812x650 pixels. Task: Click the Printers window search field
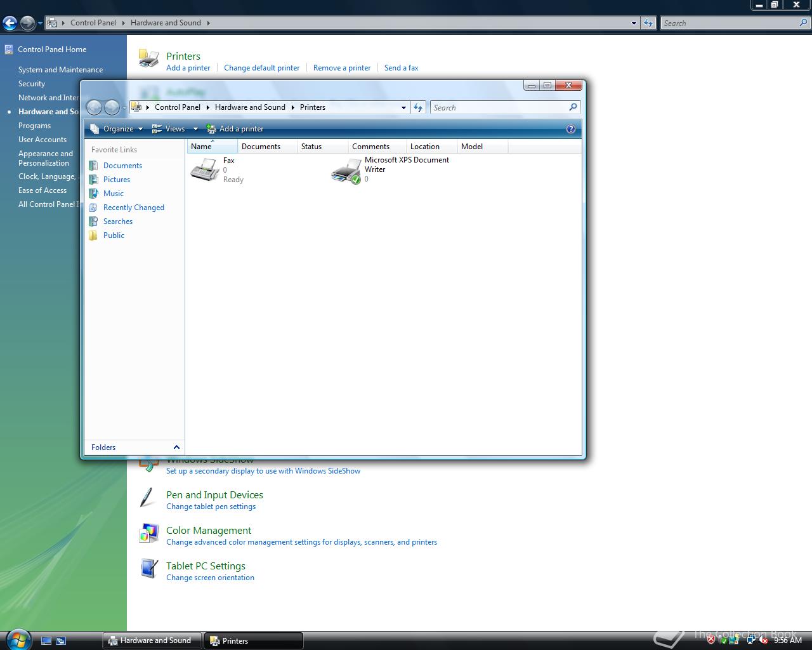[505, 107]
